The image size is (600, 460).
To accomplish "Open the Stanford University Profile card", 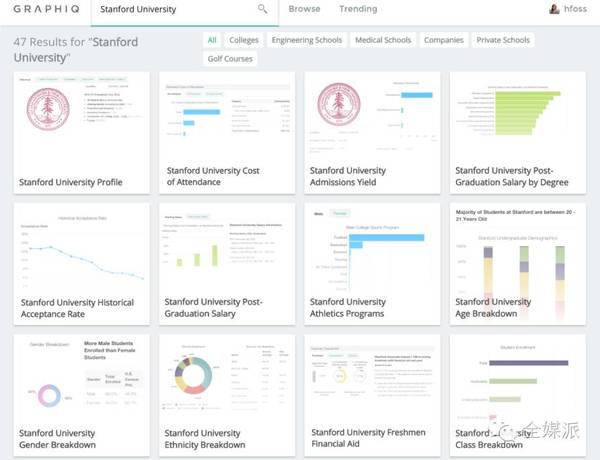I will pos(82,132).
